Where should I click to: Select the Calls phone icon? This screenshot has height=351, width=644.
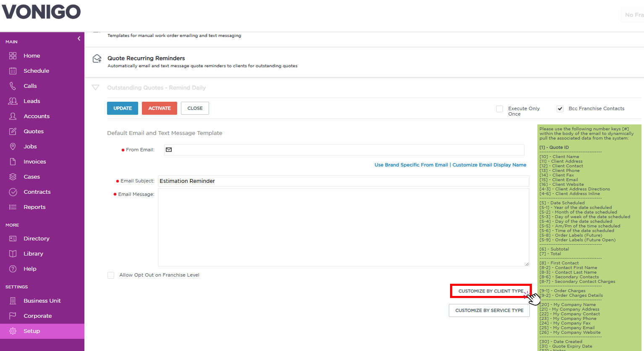pyautogui.click(x=13, y=86)
